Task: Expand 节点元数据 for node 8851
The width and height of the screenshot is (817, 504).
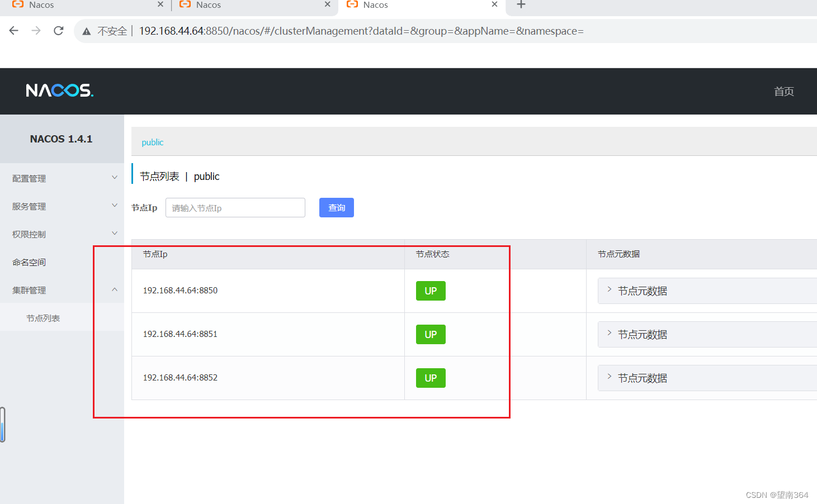Action: tap(707, 335)
